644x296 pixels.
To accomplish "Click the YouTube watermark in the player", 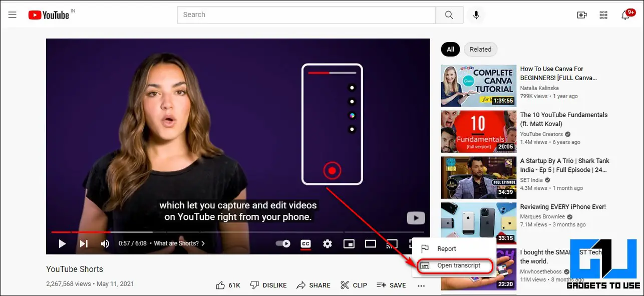I will tap(416, 218).
